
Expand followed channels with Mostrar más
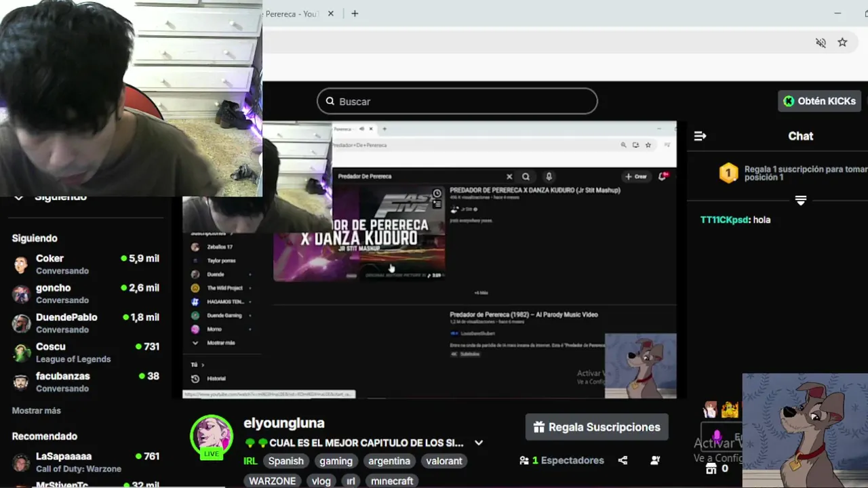(37, 411)
